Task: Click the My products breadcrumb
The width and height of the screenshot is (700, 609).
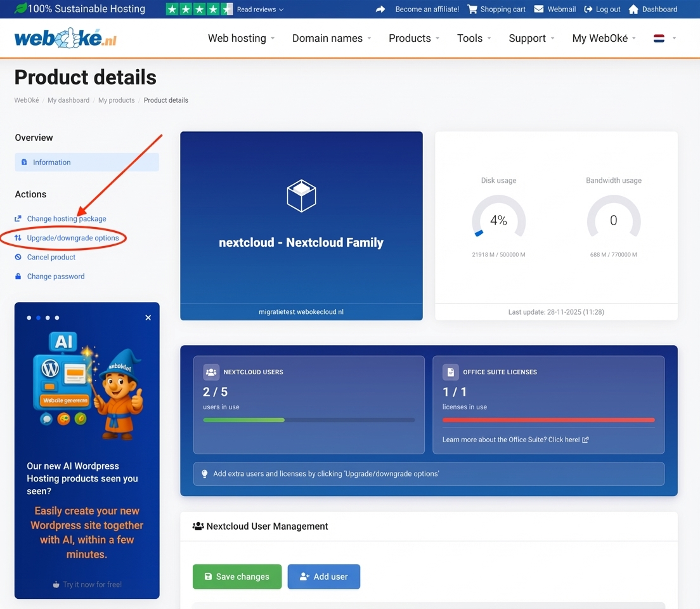Action: (116, 100)
